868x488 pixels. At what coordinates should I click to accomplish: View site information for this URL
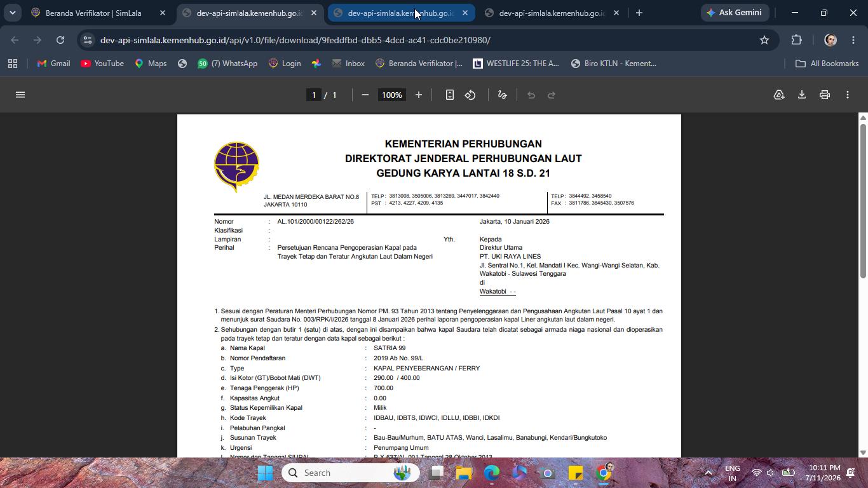pos(88,40)
